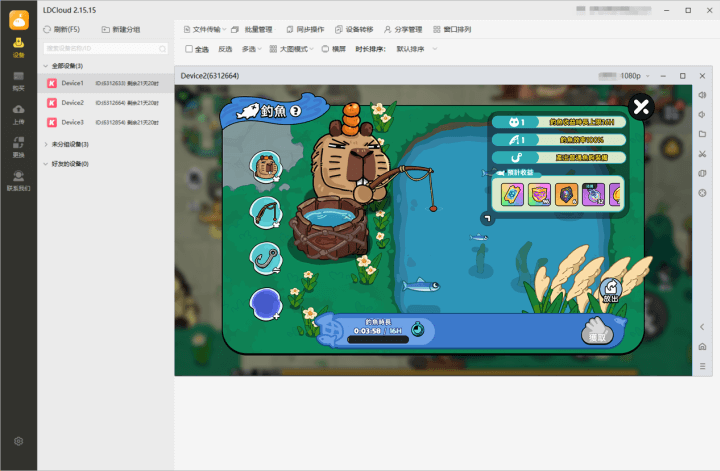Select Device3 in the device list
The image size is (720, 471).
[x=106, y=122]
